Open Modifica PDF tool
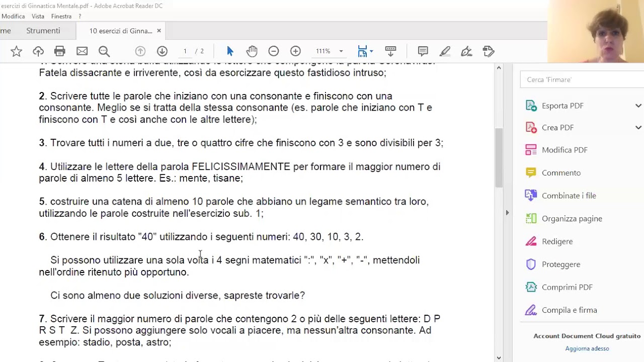The image size is (644, 362). tap(565, 150)
